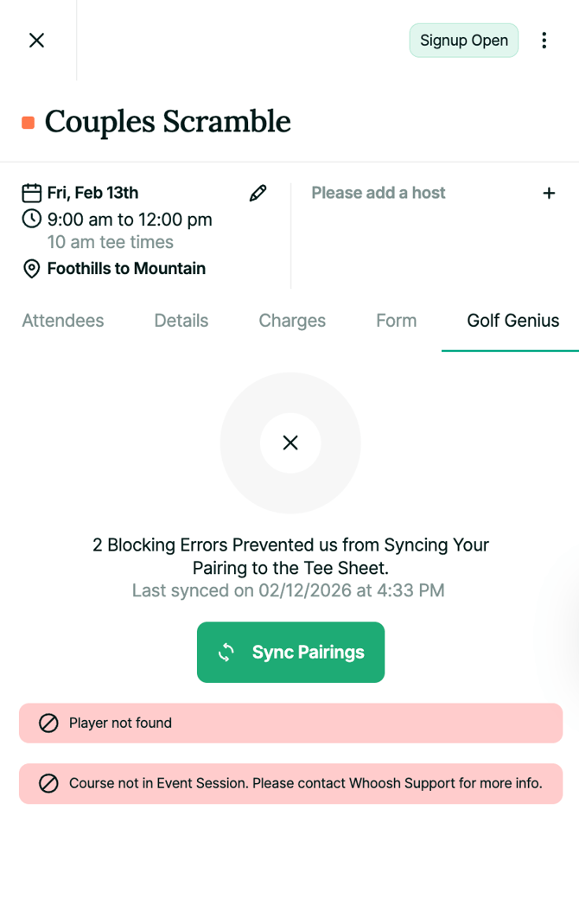Switch to the Attendees tab
579x924 pixels.
pyautogui.click(x=63, y=321)
